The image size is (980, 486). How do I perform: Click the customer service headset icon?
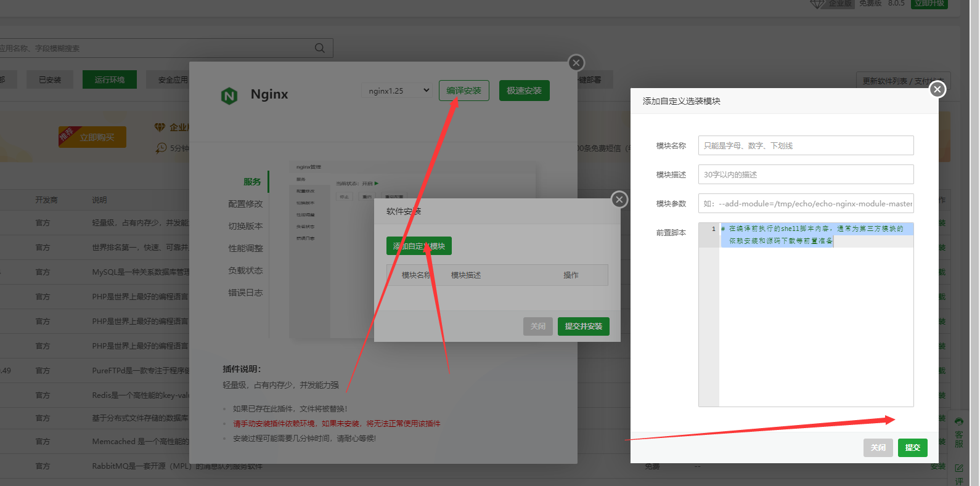[959, 422]
